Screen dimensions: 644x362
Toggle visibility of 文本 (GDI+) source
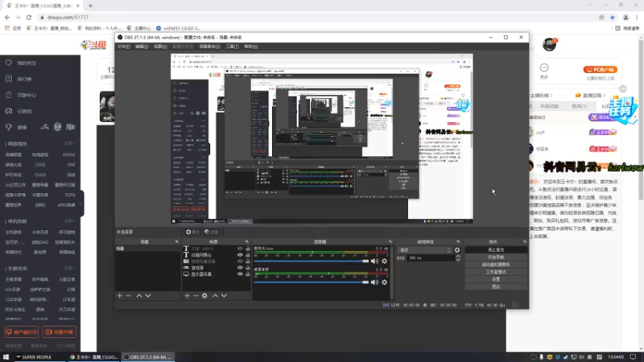point(240,249)
